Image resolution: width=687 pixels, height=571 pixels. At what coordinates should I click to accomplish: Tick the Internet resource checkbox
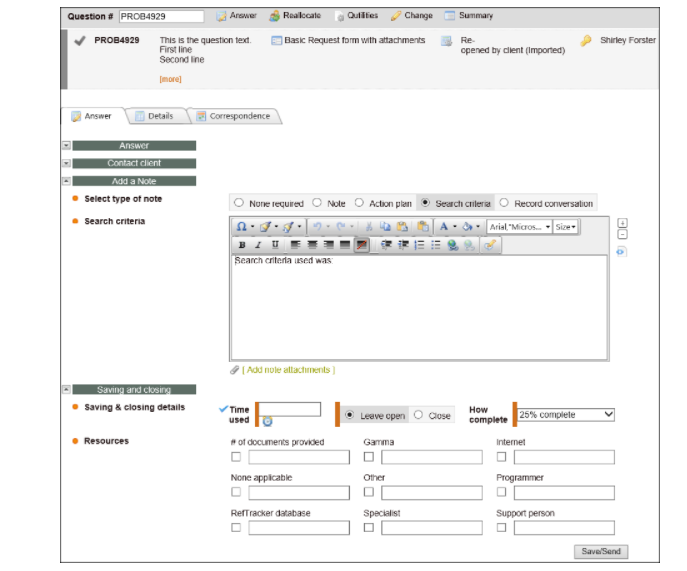(x=502, y=457)
